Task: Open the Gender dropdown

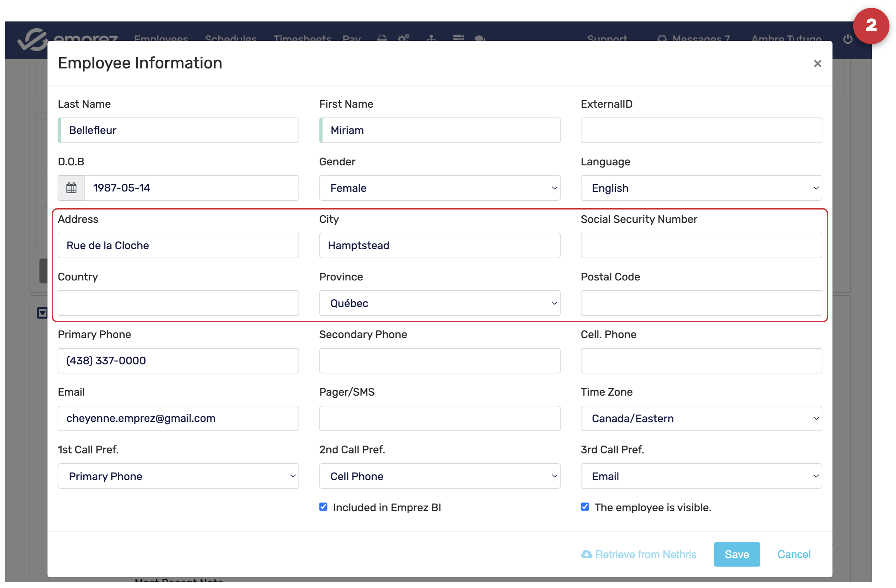Action: click(x=439, y=188)
